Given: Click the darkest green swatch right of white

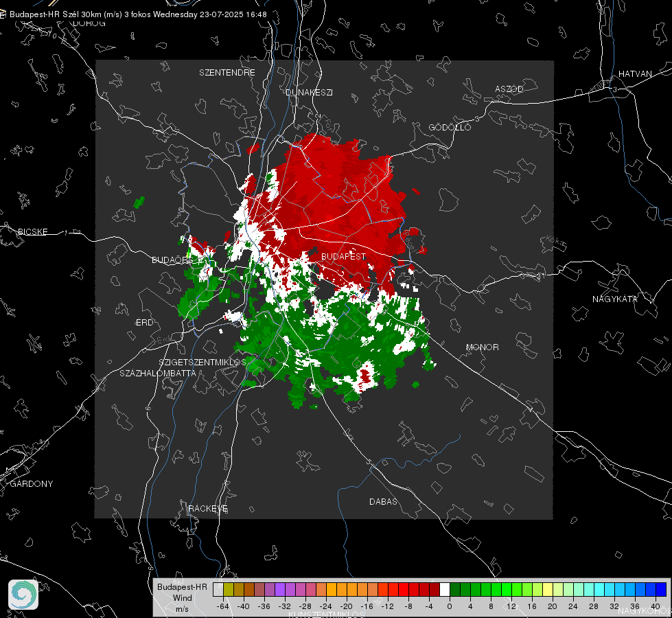Looking at the screenshot, I should click(x=455, y=589).
